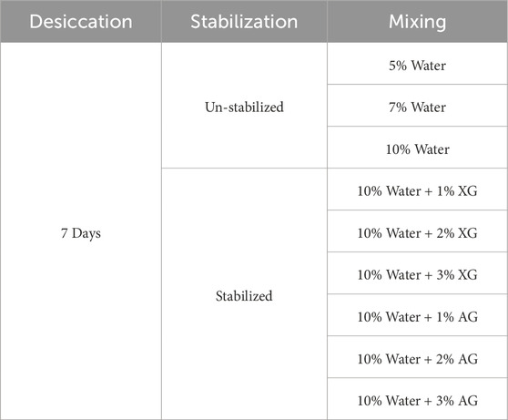Select the 10% Water + 2% XG row
Screen dimensions: 508x420
417,230
